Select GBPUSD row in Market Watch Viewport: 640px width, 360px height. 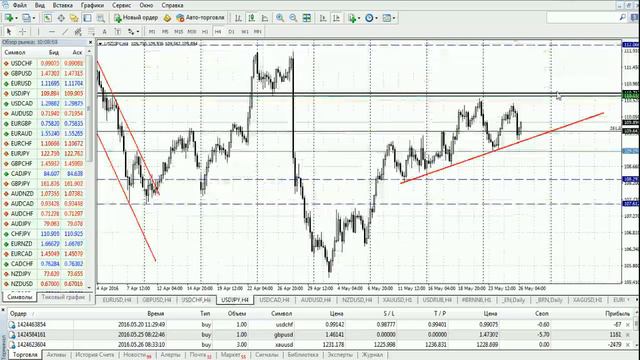point(44,73)
